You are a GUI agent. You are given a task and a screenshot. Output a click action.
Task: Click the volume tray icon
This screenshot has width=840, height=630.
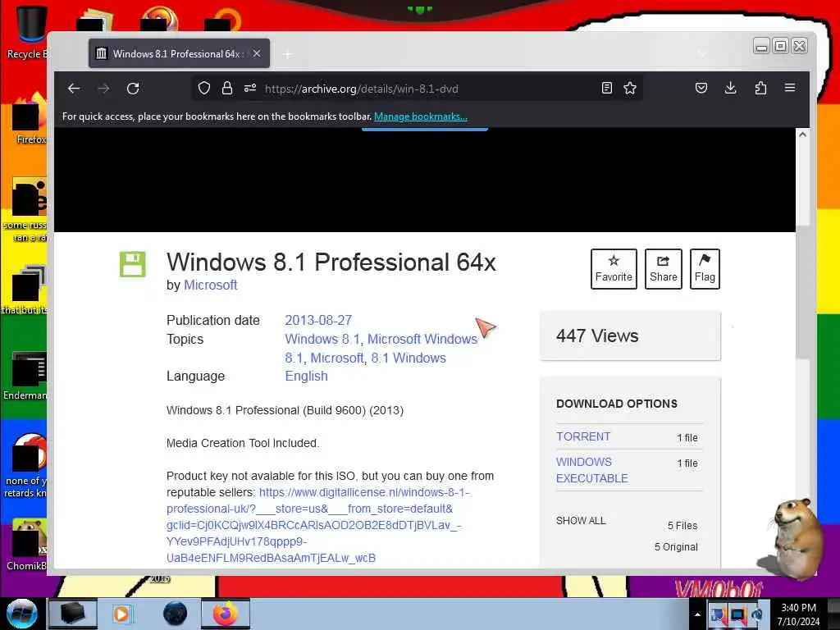pos(757,614)
